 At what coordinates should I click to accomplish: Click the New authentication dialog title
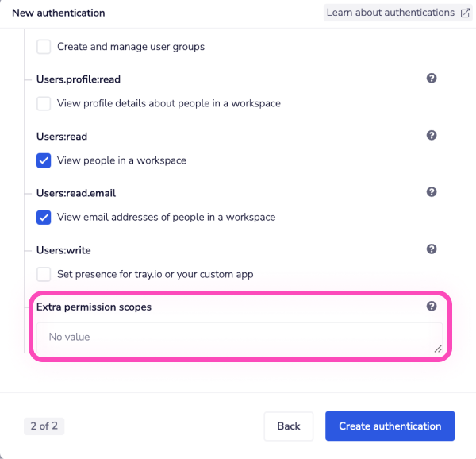pos(59,13)
